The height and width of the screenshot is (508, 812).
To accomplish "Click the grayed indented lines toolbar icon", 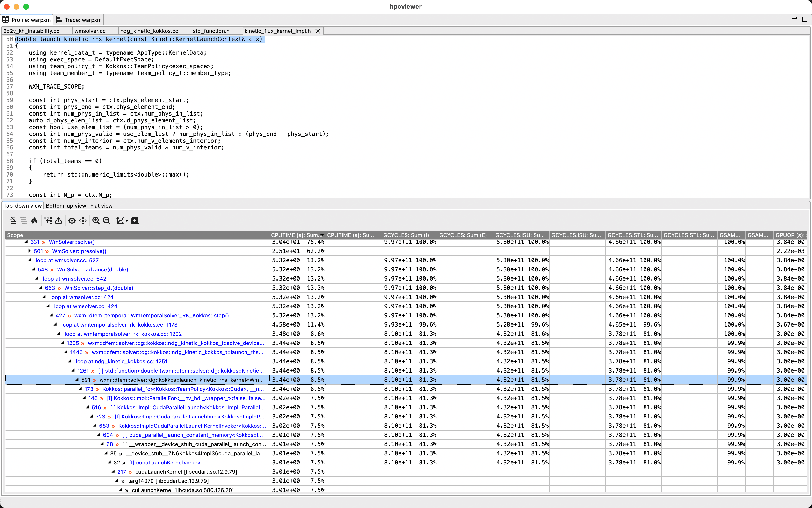I will pyautogui.click(x=23, y=221).
